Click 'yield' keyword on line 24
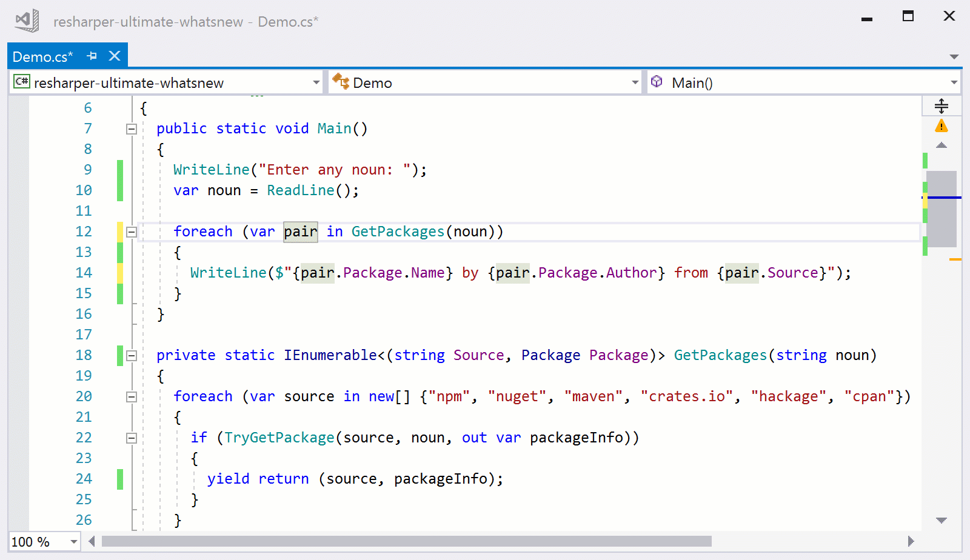This screenshot has height=560, width=970. pos(229,479)
